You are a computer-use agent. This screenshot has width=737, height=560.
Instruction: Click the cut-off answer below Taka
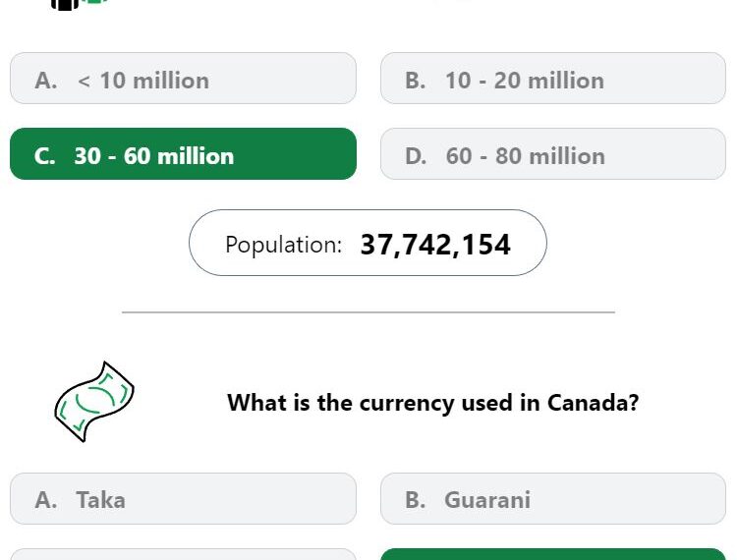click(x=183, y=554)
